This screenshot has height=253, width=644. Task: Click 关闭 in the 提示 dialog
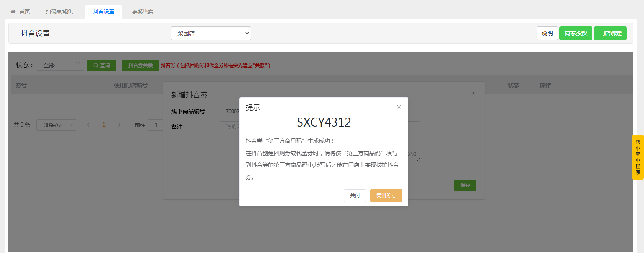pos(355,196)
